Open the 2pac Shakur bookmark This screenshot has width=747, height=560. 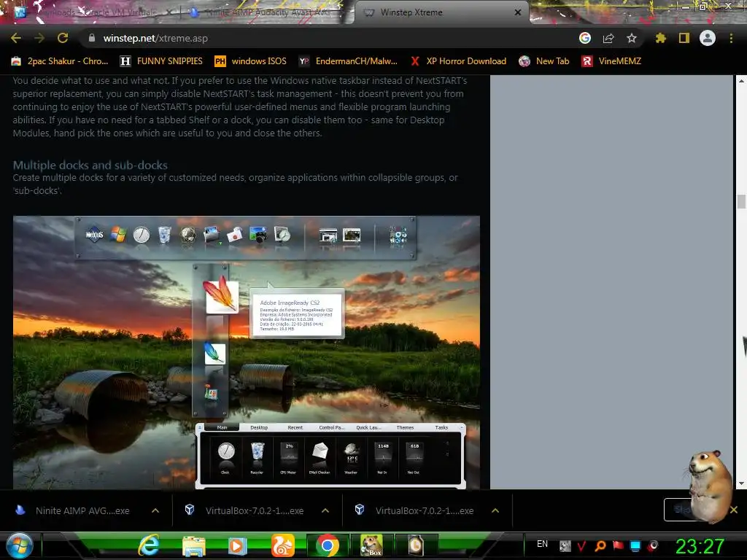60,61
